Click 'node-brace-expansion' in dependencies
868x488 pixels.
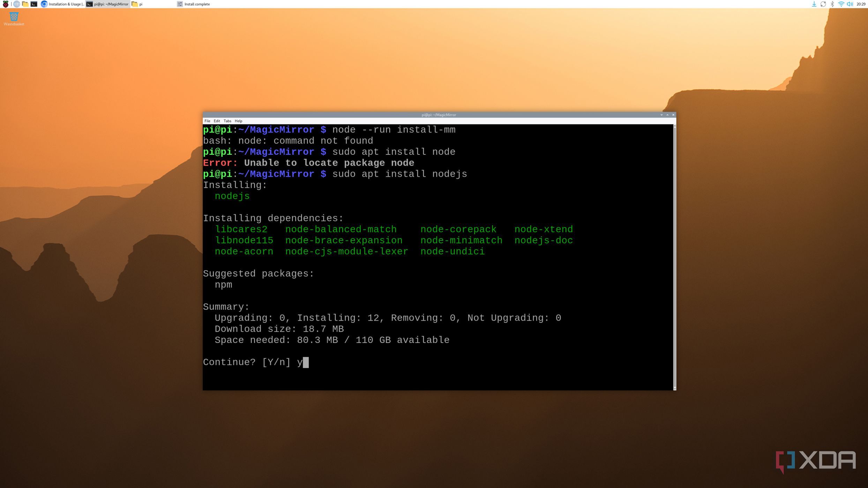click(x=344, y=241)
